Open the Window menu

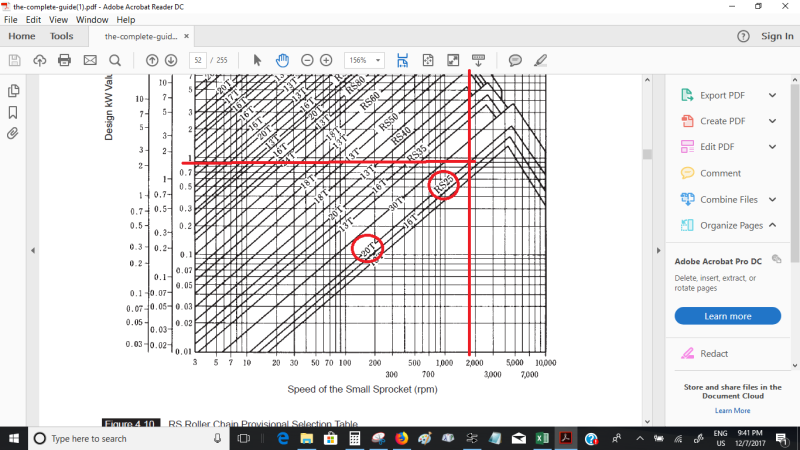92,20
